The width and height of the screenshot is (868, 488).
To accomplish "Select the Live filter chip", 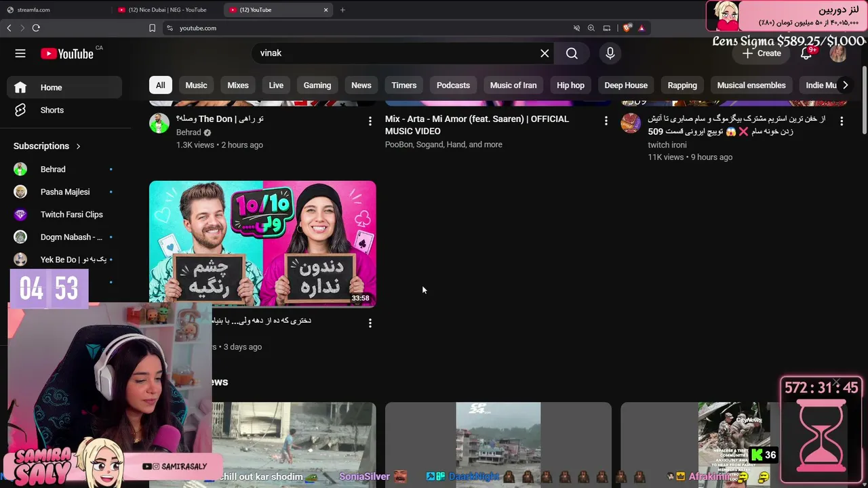I will pyautogui.click(x=276, y=85).
